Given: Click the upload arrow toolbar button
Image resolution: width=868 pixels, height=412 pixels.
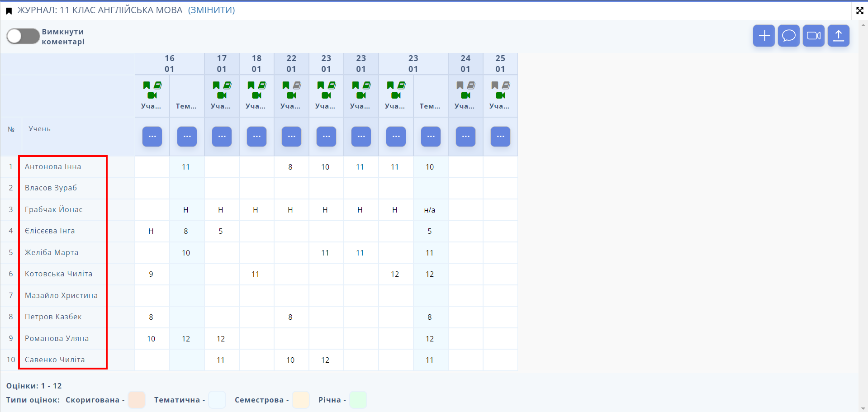Looking at the screenshot, I should pyautogui.click(x=839, y=36).
